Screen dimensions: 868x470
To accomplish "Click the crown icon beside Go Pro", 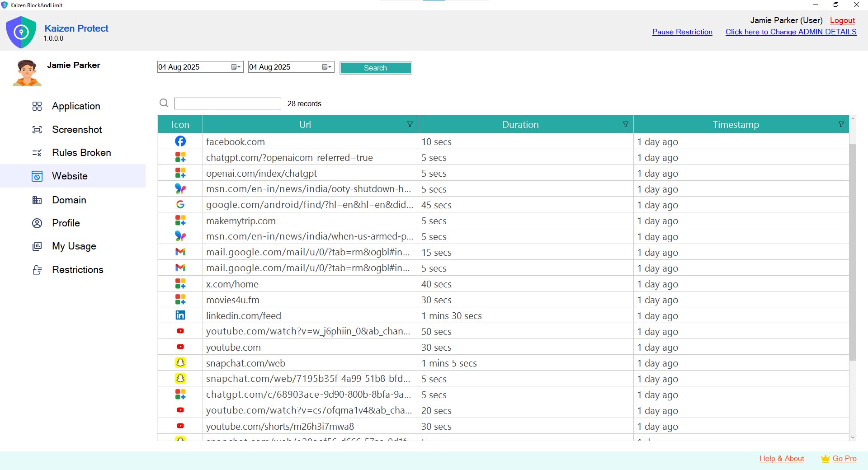I will (x=826, y=459).
